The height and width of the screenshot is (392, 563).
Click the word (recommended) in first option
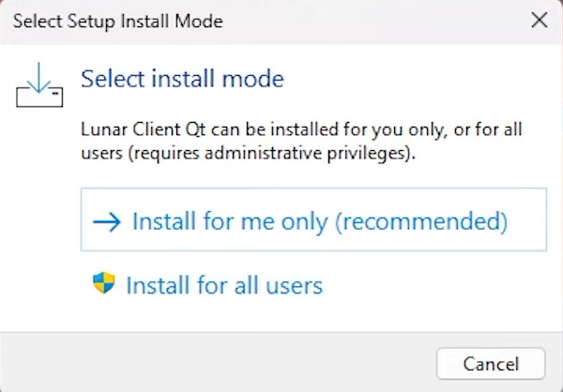[x=421, y=221]
